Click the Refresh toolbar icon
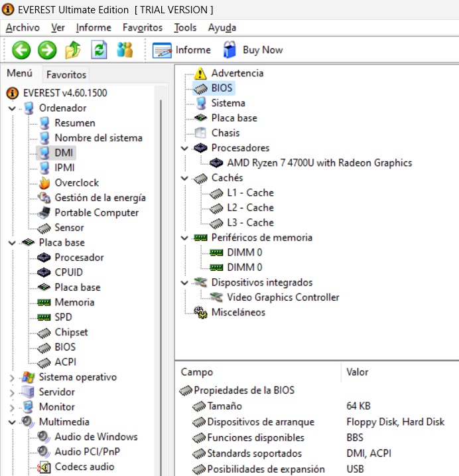Viewport: 459px width, 476px height. pos(99,50)
